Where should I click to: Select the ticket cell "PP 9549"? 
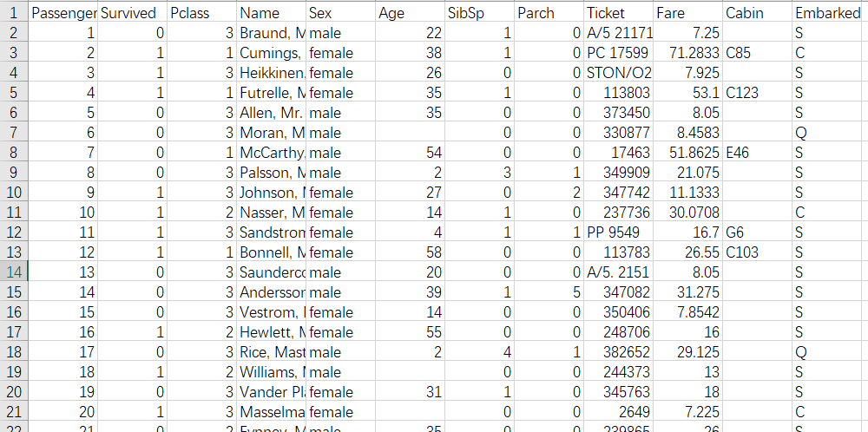pos(619,232)
